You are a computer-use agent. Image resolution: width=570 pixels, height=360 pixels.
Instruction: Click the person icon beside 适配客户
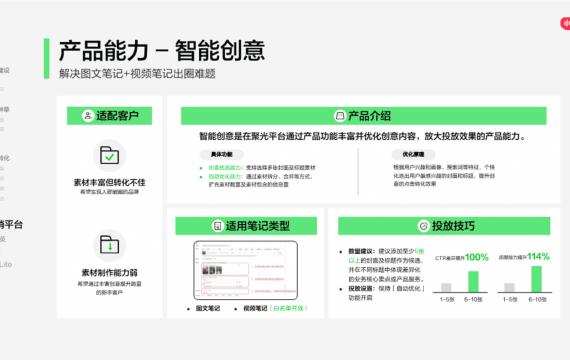[88, 116]
